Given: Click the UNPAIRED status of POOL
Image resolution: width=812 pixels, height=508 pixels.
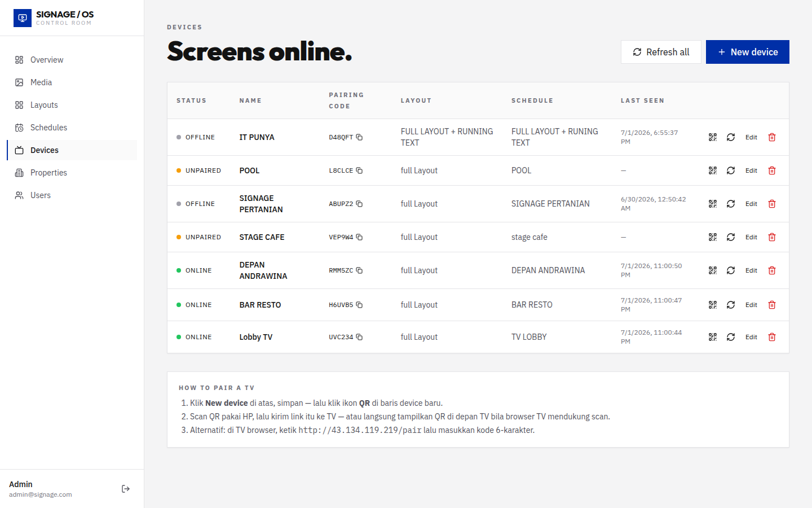Looking at the screenshot, I should point(198,170).
